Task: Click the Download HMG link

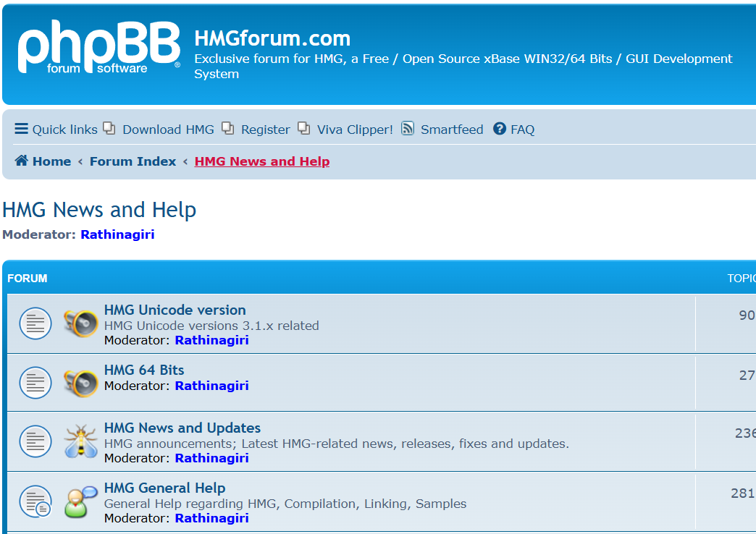Action: 168,130
